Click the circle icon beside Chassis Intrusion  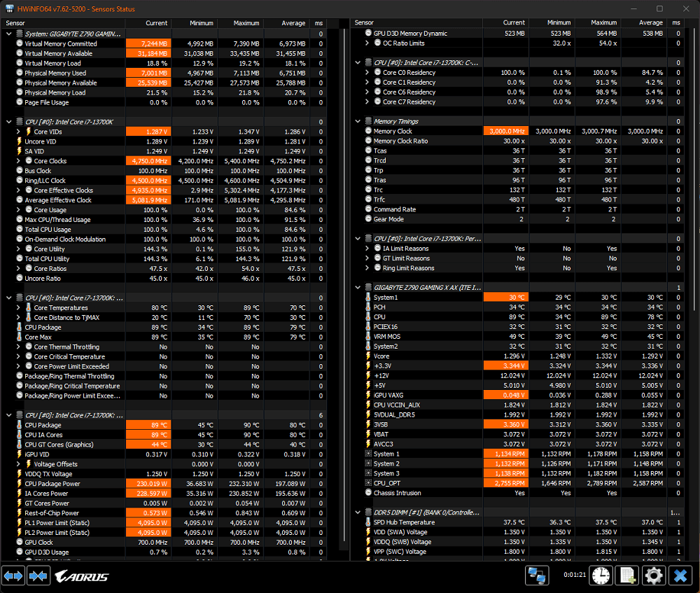pyautogui.click(x=368, y=492)
